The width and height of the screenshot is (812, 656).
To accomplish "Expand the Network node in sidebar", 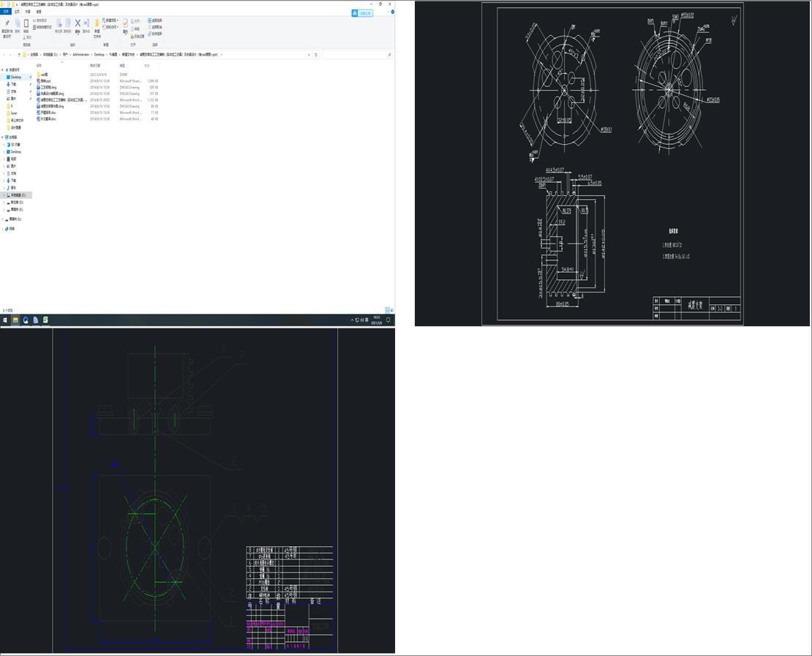I will point(4,229).
